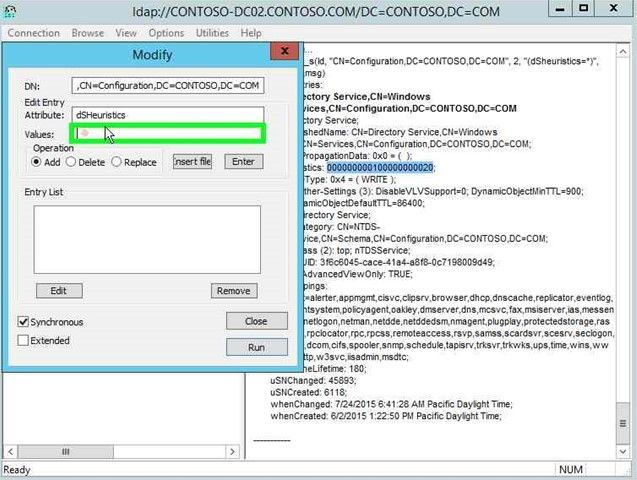637x480 pixels.
Task: Click up arrow of output pane scrollbar
Action: 622,52
